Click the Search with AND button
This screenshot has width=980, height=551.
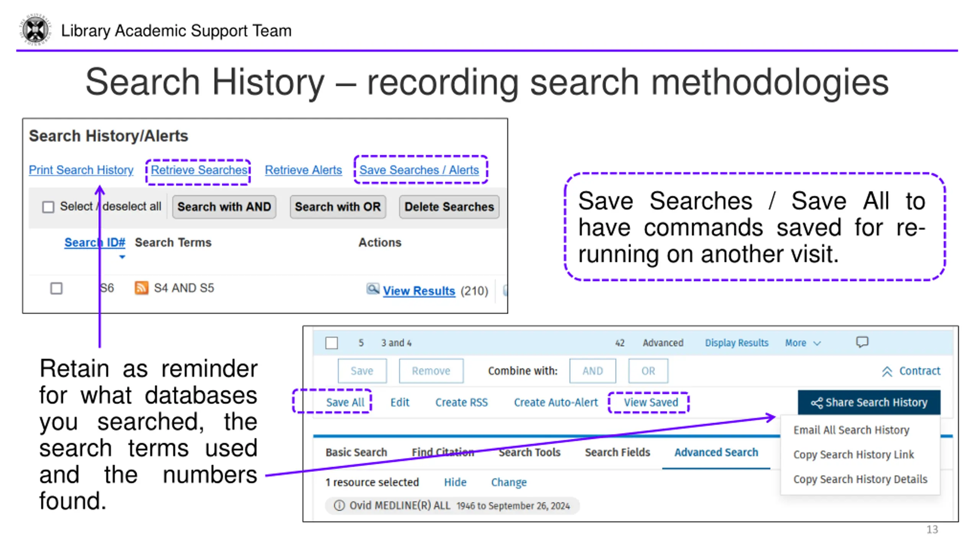click(x=224, y=207)
